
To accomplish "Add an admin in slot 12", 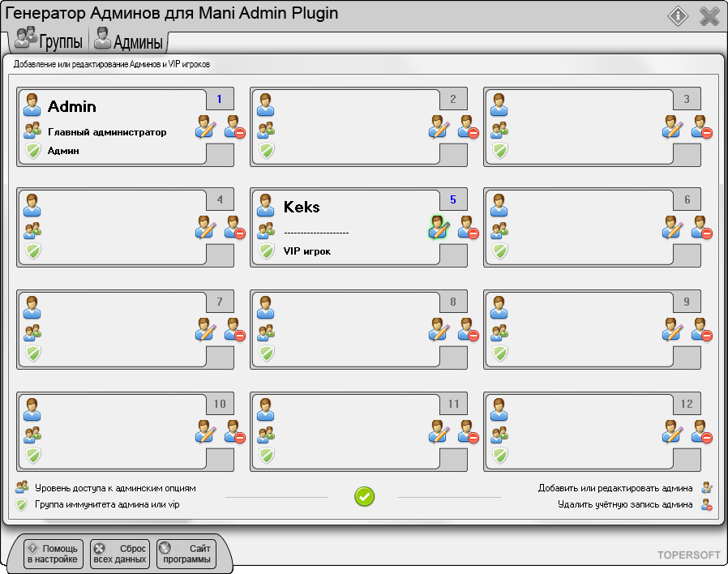I will [673, 431].
